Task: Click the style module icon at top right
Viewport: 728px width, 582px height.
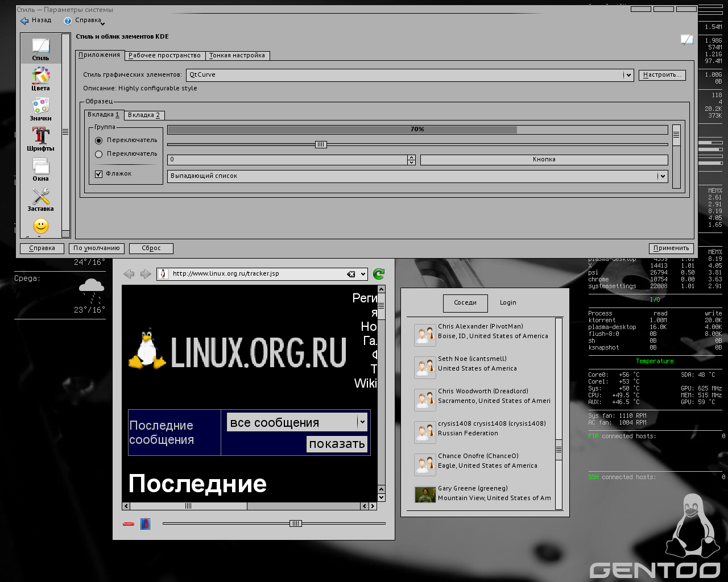Action: pyautogui.click(x=686, y=39)
